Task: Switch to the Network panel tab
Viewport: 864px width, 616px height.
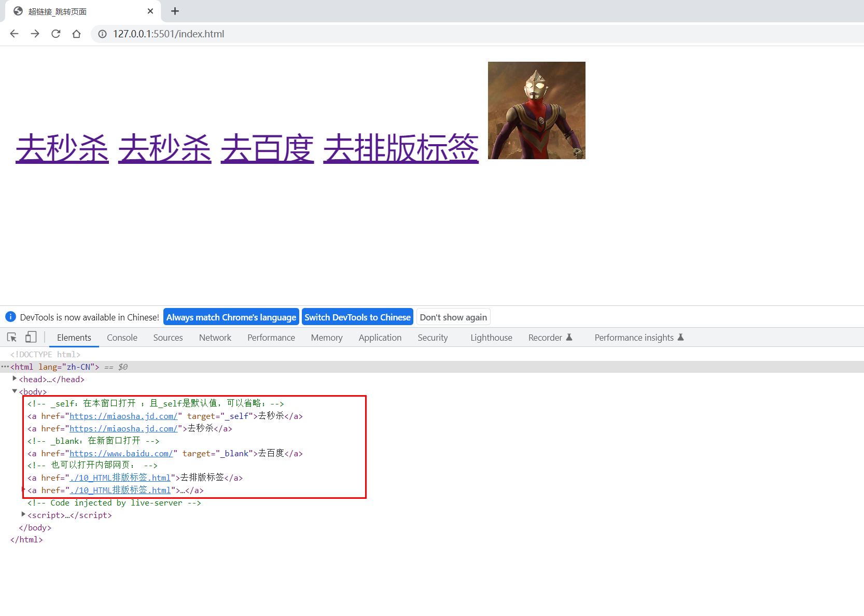Action: 215,338
